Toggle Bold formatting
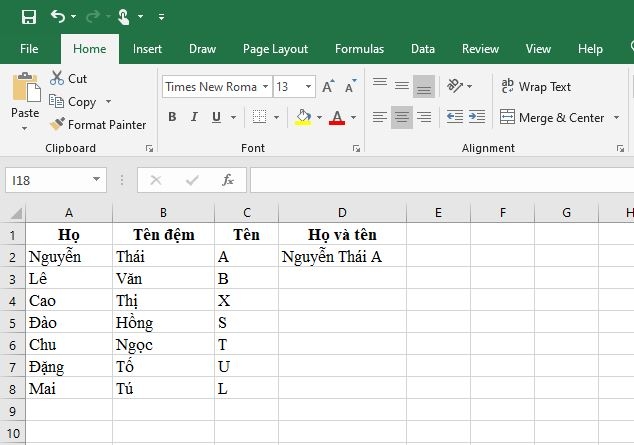 172,117
